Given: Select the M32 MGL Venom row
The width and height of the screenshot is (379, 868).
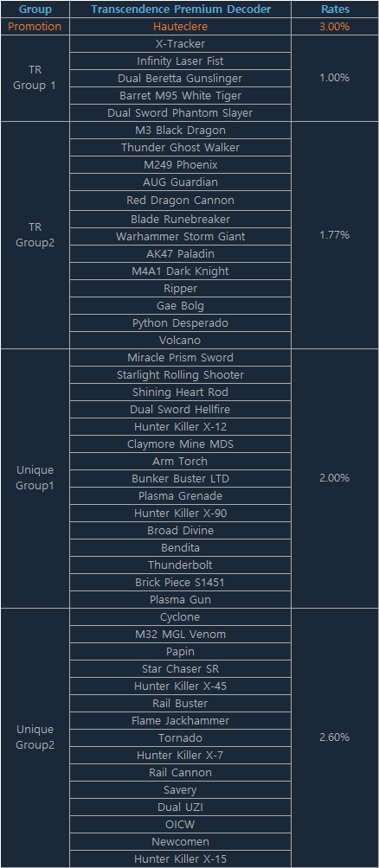Looking at the screenshot, I should click(x=181, y=634).
